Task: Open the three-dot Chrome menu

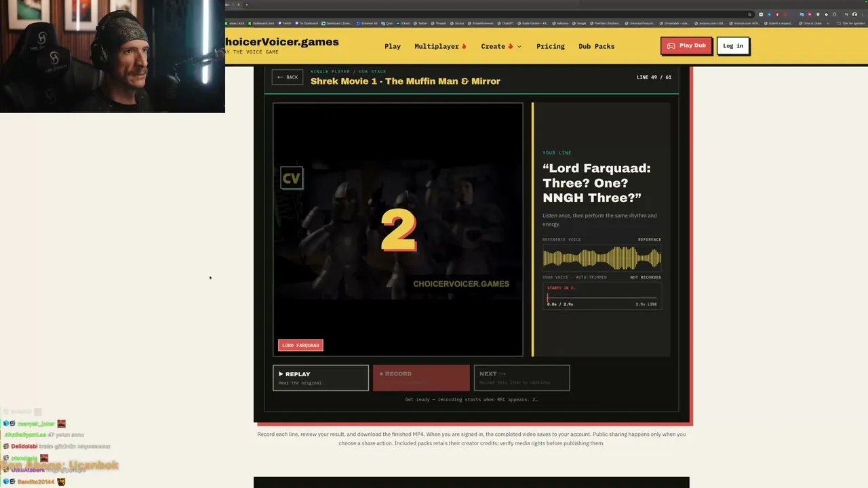Action: pos(863,14)
